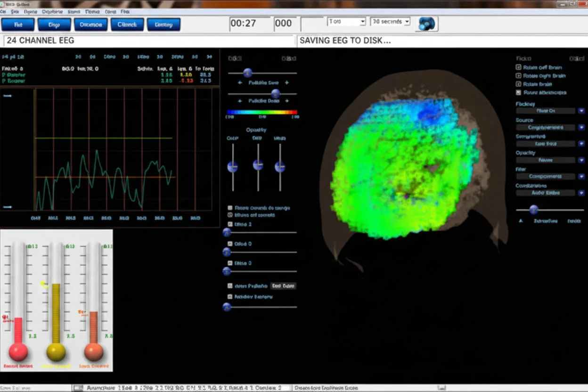Click the Source dropdown value field
The width and height of the screenshot is (588, 392).
click(x=546, y=127)
